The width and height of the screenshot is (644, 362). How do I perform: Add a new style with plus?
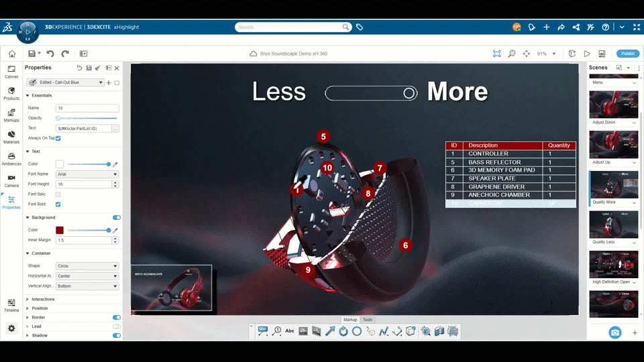109,82
